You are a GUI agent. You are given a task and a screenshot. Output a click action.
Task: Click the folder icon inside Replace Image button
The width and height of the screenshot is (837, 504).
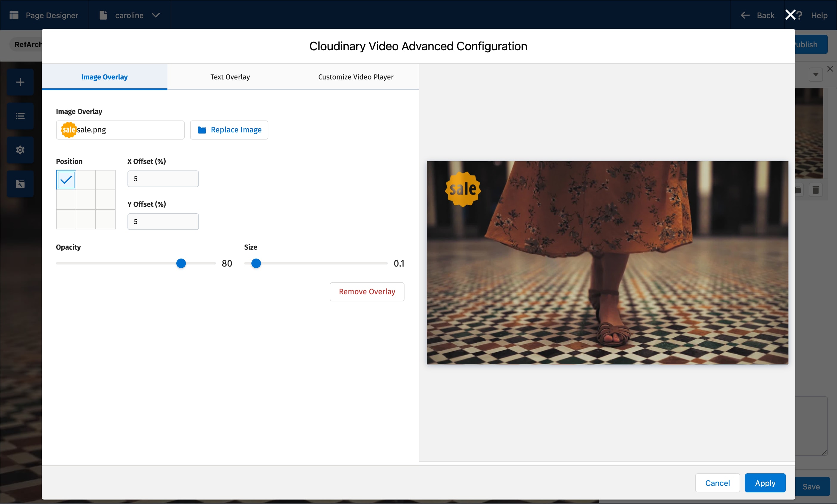click(202, 130)
